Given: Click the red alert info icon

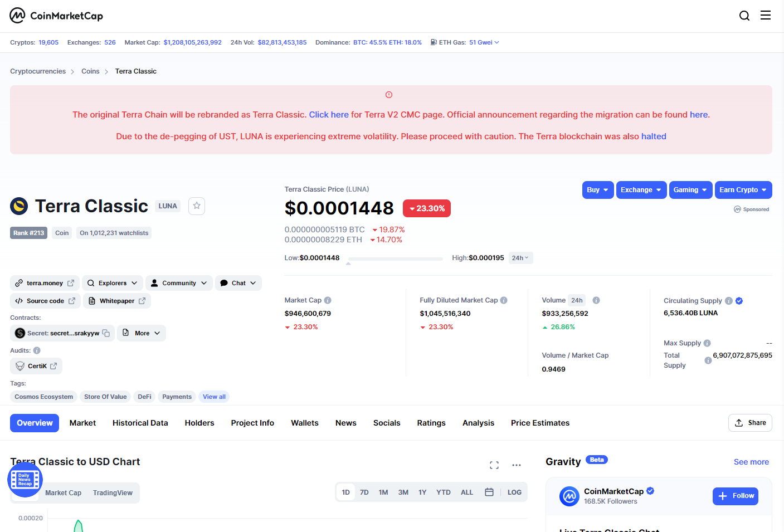Looking at the screenshot, I should [389, 95].
